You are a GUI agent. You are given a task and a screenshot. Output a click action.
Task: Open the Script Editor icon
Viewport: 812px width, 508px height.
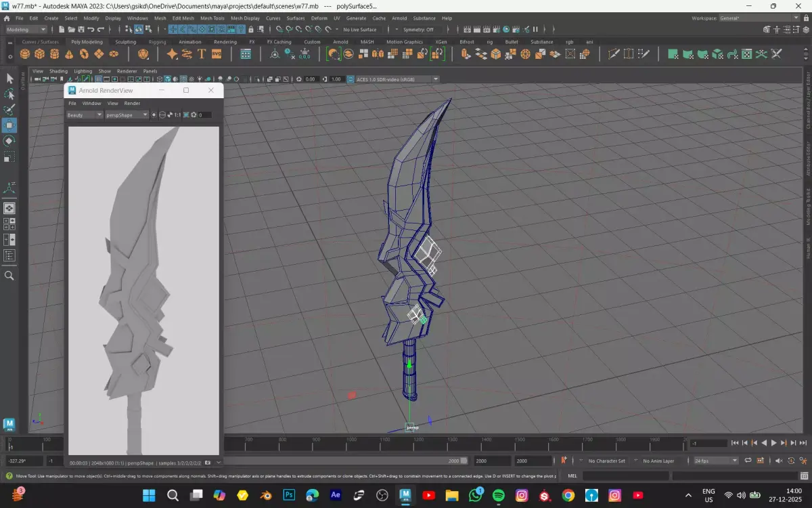(804, 475)
